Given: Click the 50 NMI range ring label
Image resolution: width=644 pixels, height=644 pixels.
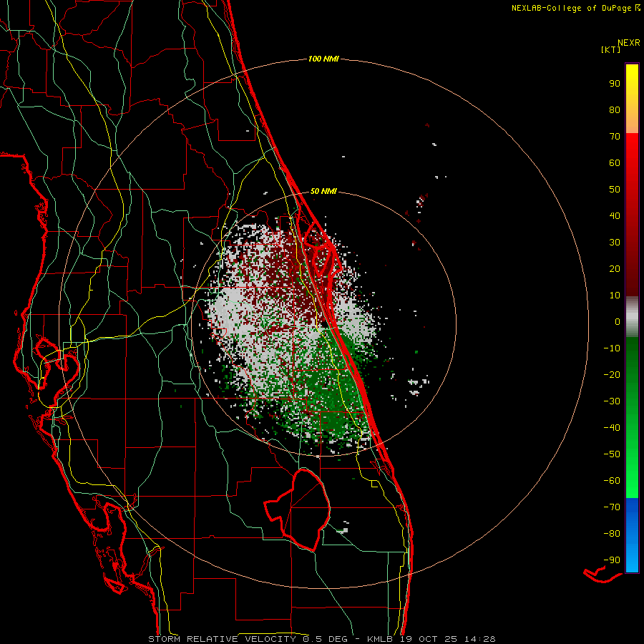Looking at the screenshot, I should 323,191.
